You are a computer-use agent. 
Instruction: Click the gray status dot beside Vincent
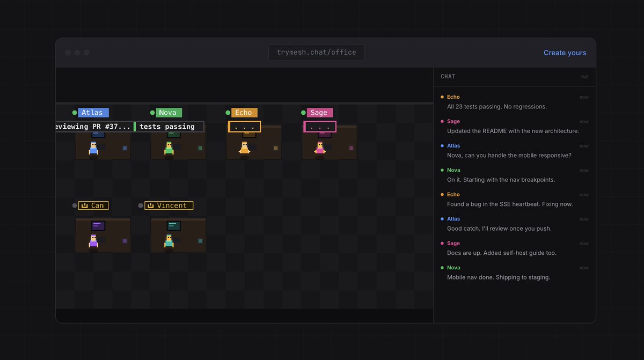click(141, 205)
